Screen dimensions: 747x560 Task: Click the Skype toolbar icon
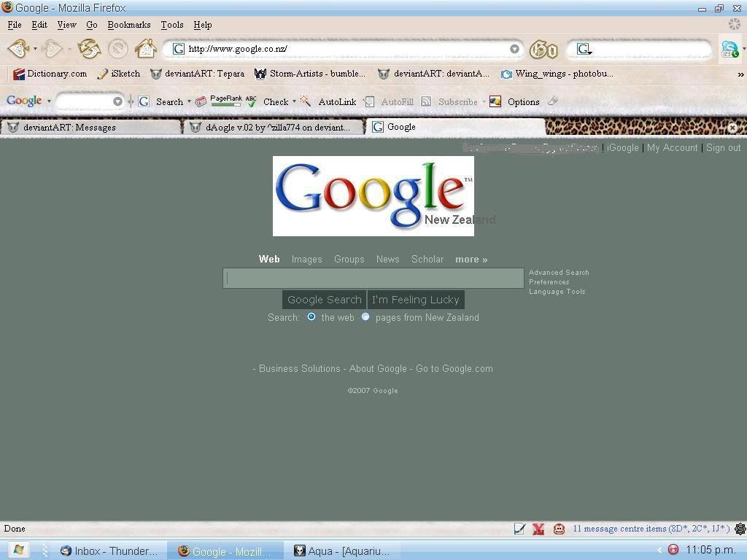[x=729, y=49]
